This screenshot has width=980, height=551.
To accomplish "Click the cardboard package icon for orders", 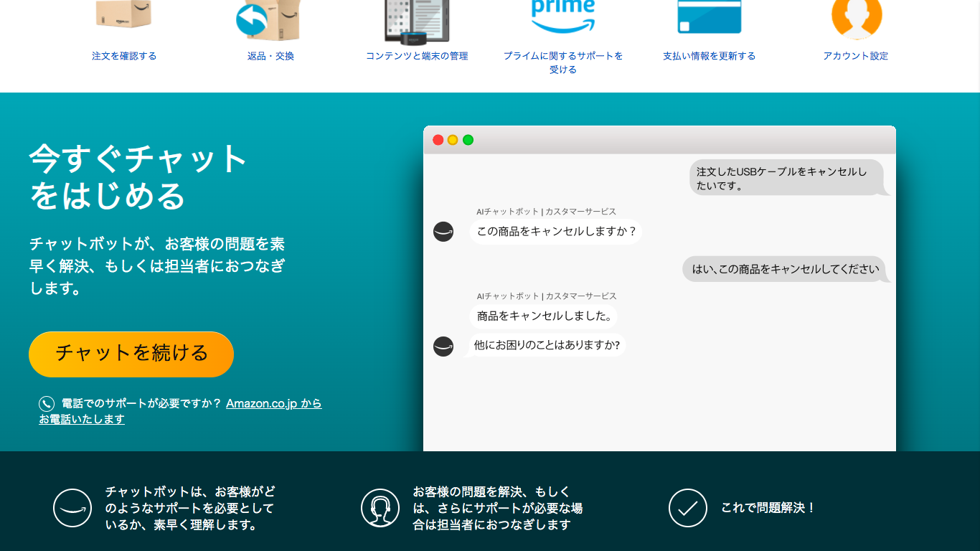I will click(123, 16).
